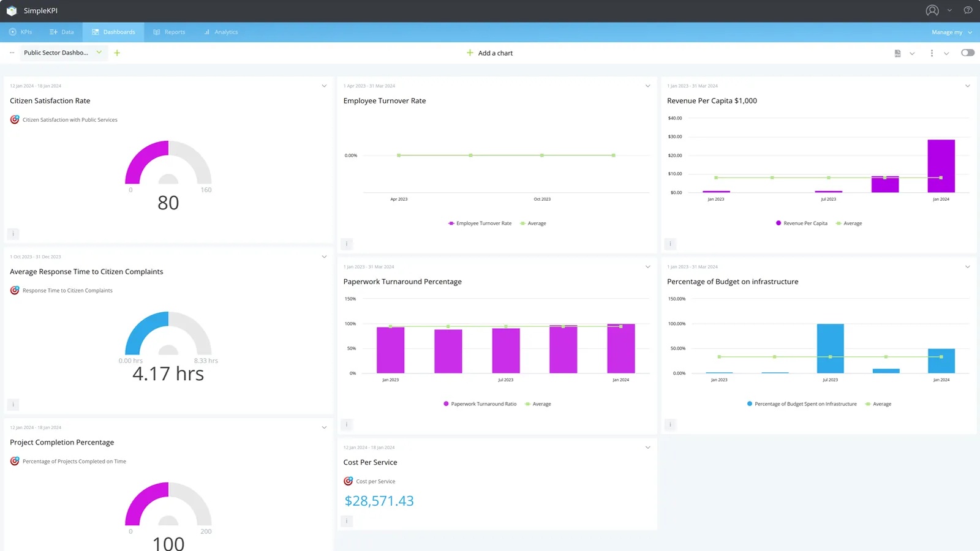Click the Add a chart button

[489, 53]
